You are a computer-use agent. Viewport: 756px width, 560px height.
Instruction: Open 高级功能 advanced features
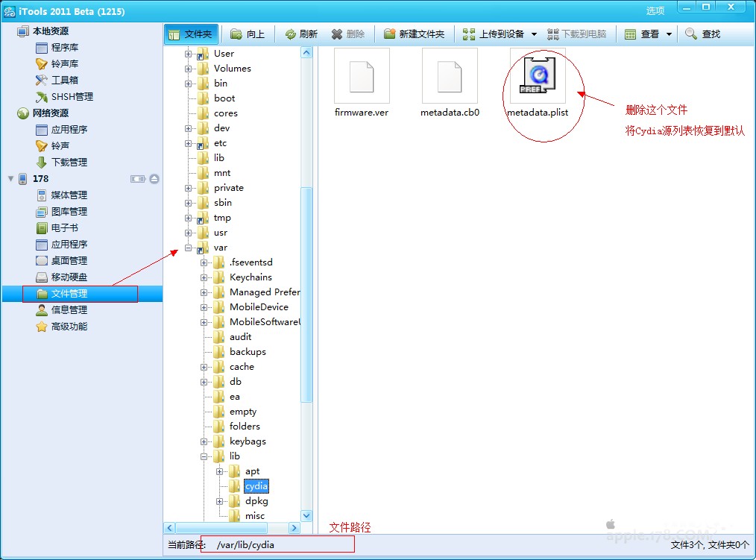tap(69, 327)
